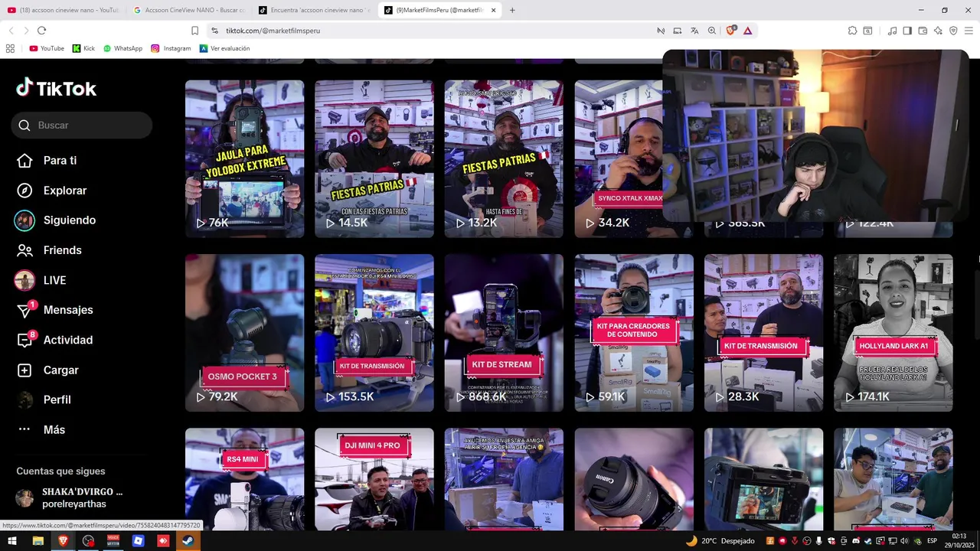This screenshot has width=980, height=551.
Task: Open the Kit de Transmisión video with 28.3K views
Action: tap(763, 333)
